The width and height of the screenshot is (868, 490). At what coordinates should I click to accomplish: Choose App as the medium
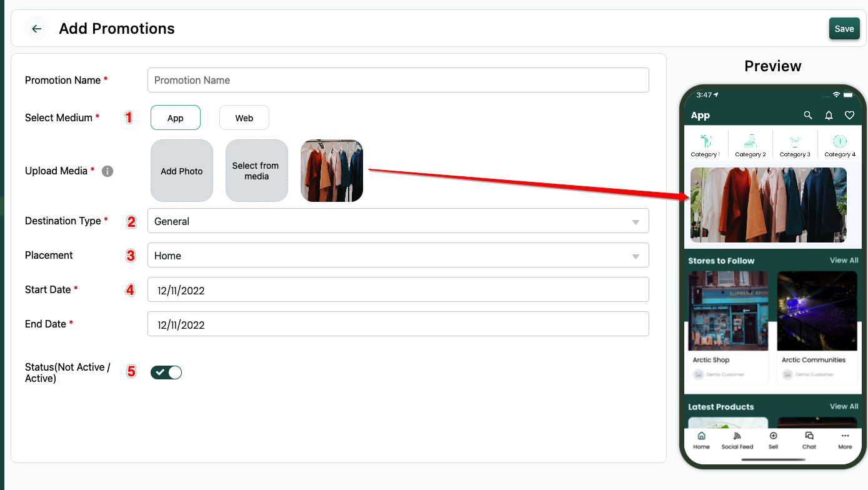(176, 118)
